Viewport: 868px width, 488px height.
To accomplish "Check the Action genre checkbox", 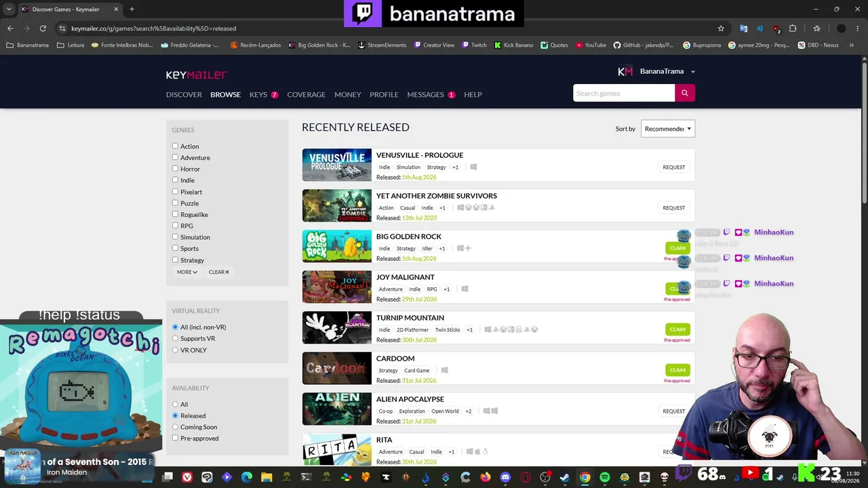I will [x=175, y=146].
